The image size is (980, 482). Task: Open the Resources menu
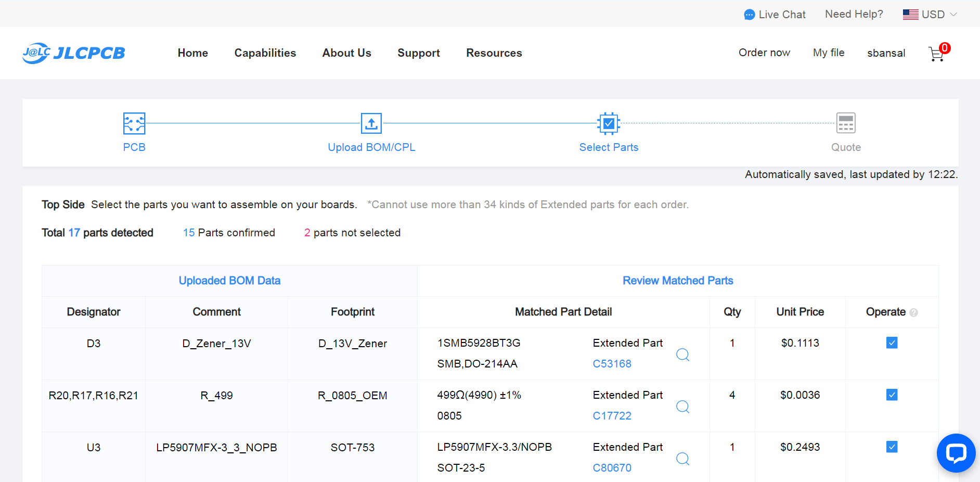pos(494,53)
